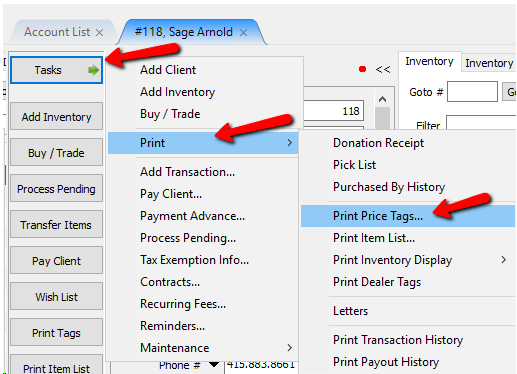Choose Pay Client... from the menu
Image resolution: width=517 pixels, height=374 pixels.
[171, 194]
